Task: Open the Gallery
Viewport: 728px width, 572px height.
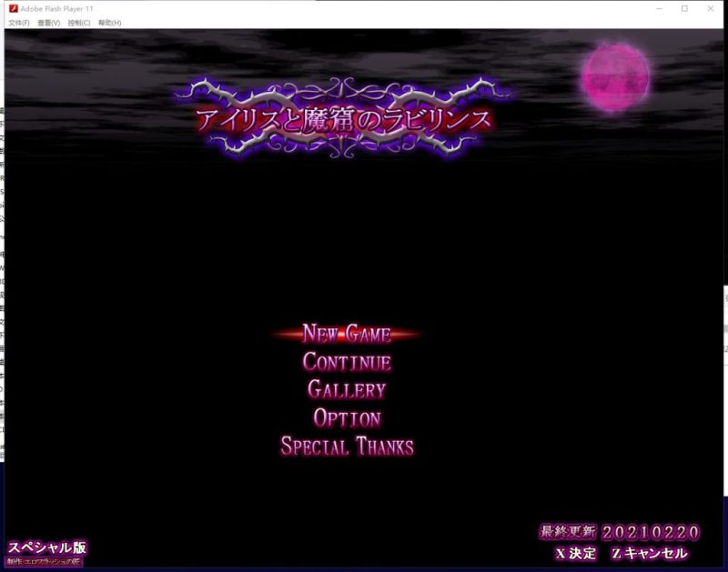Action: [347, 390]
